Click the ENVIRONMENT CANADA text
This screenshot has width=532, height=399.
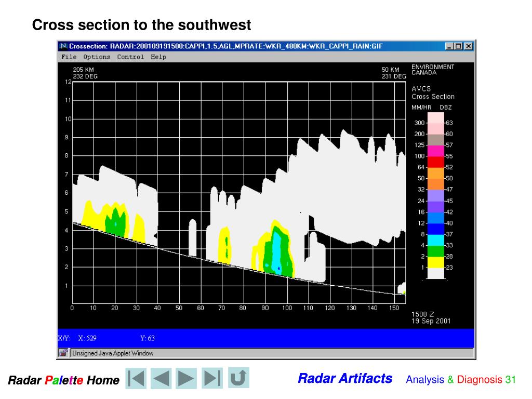click(433, 70)
